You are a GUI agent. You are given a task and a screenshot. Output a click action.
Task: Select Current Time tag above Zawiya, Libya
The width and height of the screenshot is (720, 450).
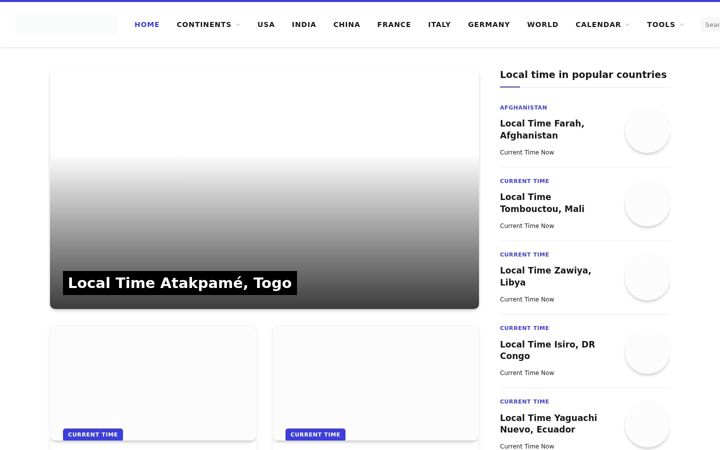click(524, 254)
